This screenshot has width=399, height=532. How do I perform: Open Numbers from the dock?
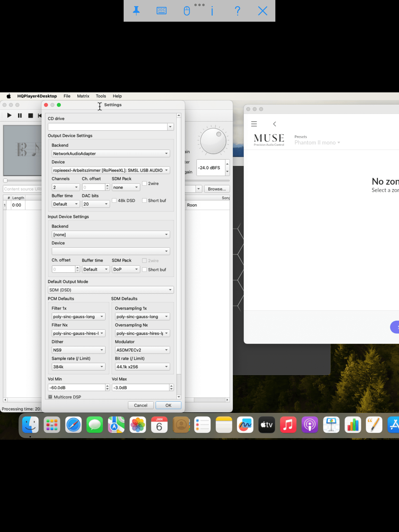[x=353, y=425]
